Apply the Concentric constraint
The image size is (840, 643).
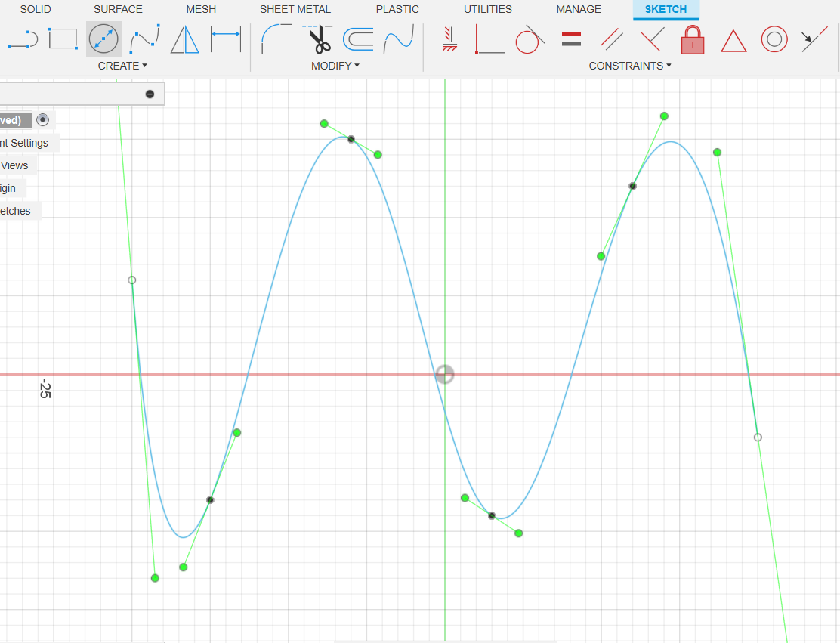774,39
